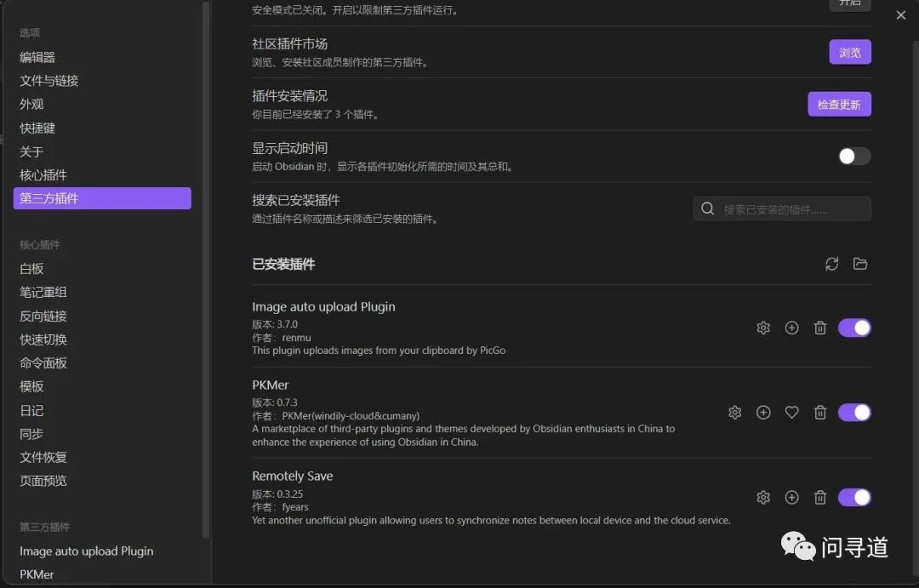Open the 快捷键 settings tab
The height and width of the screenshot is (588, 919).
pos(103,128)
